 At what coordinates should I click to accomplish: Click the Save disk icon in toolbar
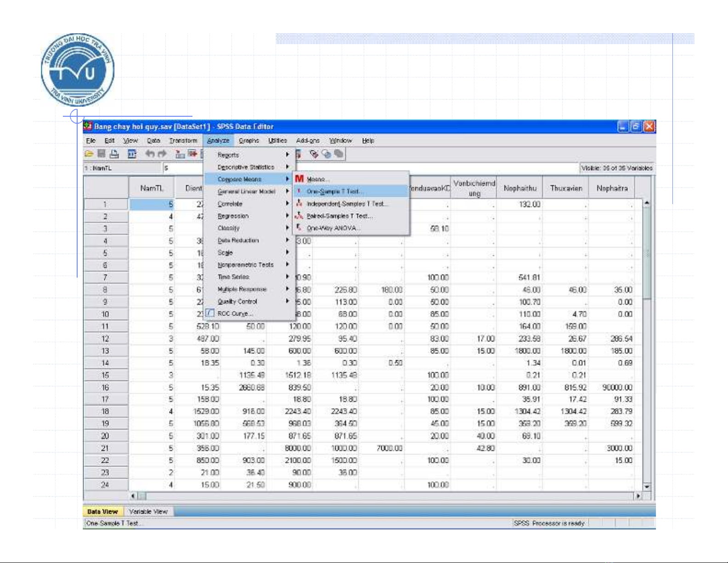tap(102, 154)
